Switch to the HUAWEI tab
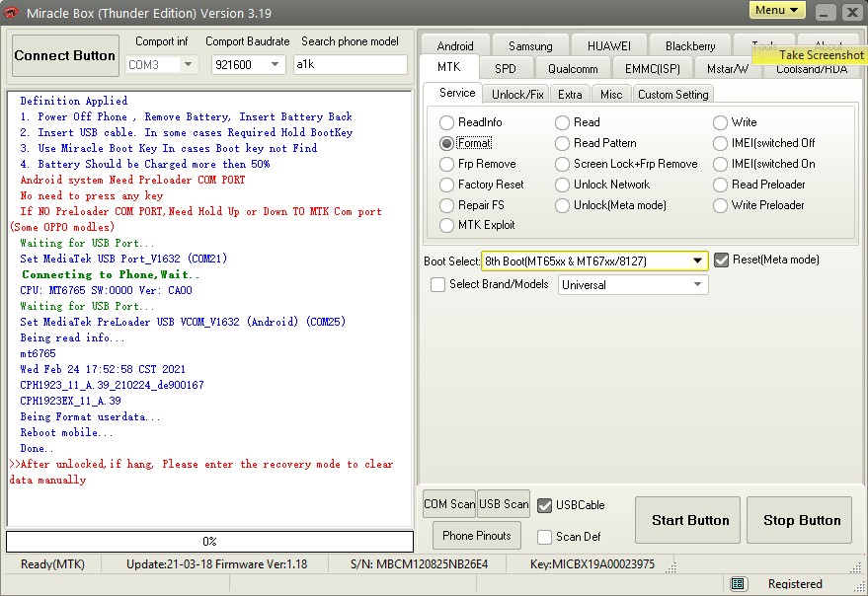868x596 pixels. [609, 46]
